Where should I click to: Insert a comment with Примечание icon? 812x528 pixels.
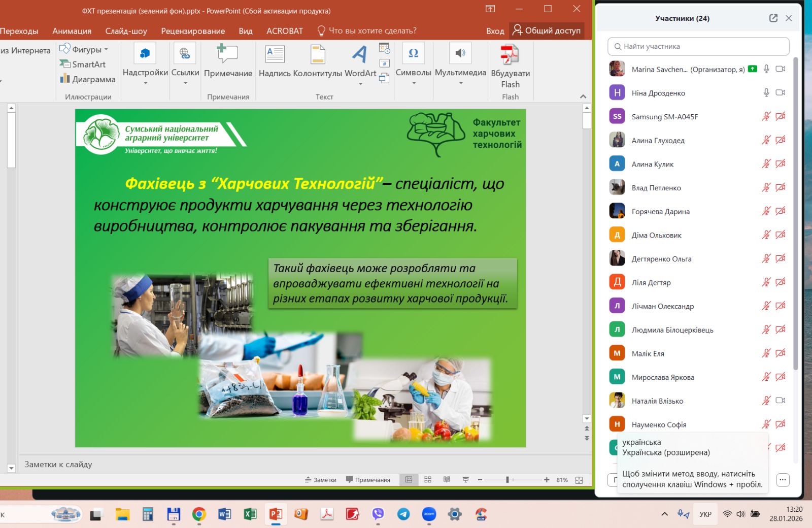pyautogui.click(x=228, y=55)
